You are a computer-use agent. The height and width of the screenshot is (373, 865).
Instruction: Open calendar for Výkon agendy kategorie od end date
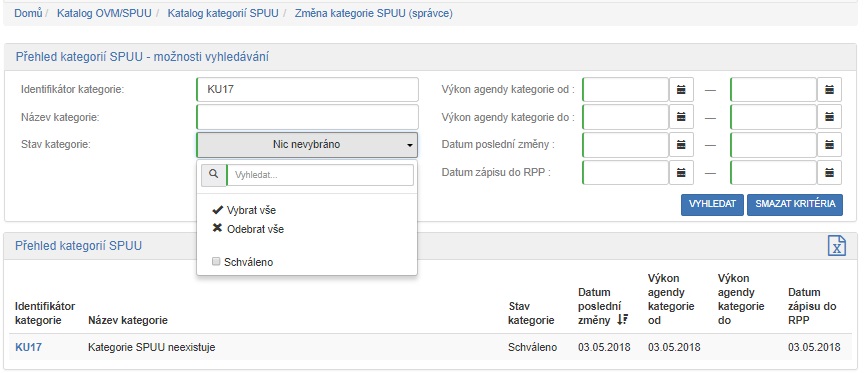click(x=829, y=89)
